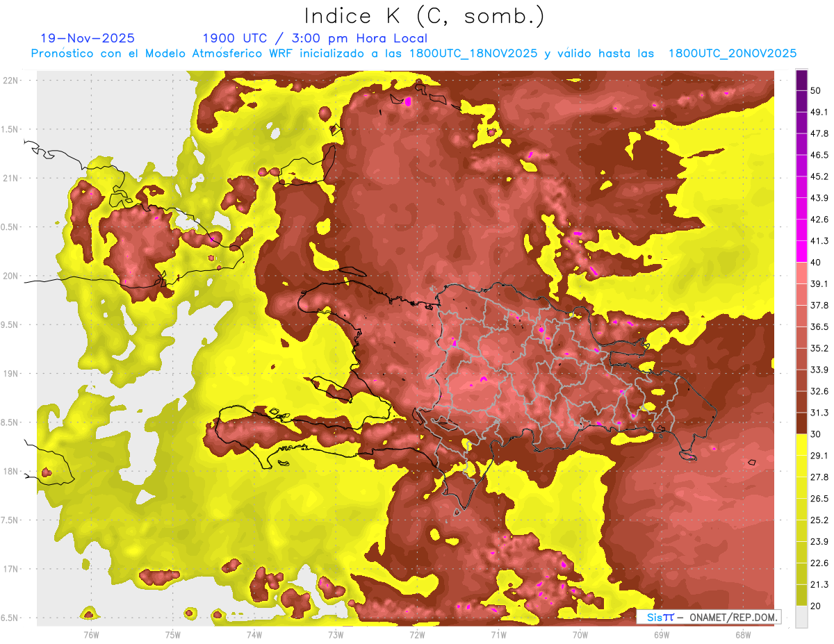This screenshot has width=834, height=644.
Task: Click the legend value '25.2'
Action: (819, 520)
